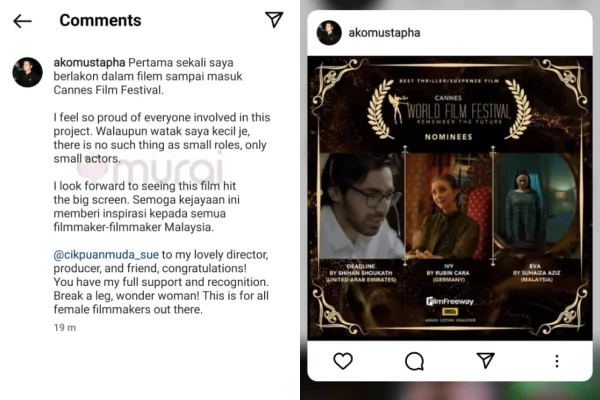The width and height of the screenshot is (600, 400).
Task: Tap the share icon in Comments header
Action: tap(274, 20)
